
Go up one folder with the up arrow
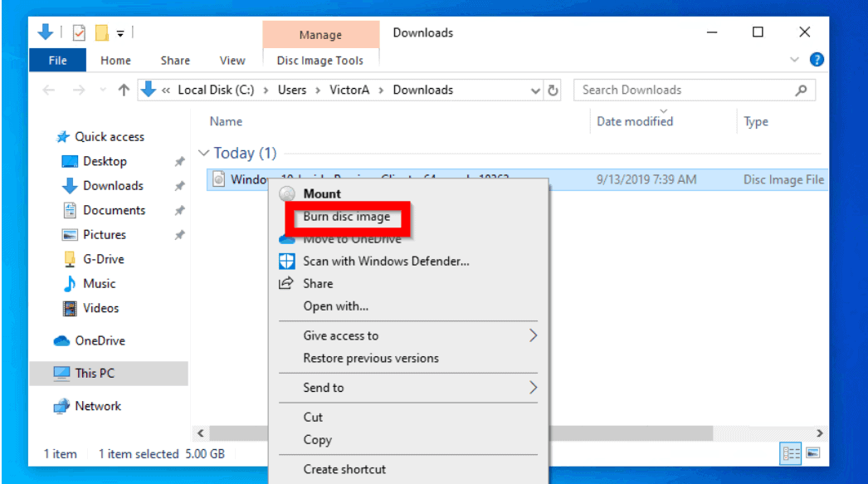click(124, 90)
